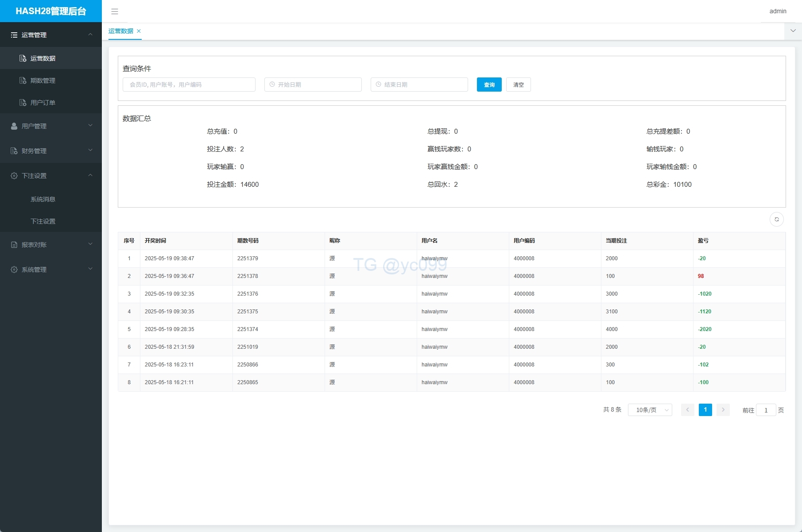Close the 运营数据 tab with the X icon

[x=139, y=31]
